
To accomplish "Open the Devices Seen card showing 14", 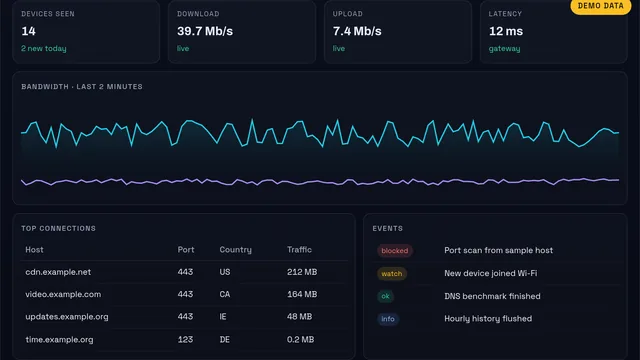I will 86,32.
